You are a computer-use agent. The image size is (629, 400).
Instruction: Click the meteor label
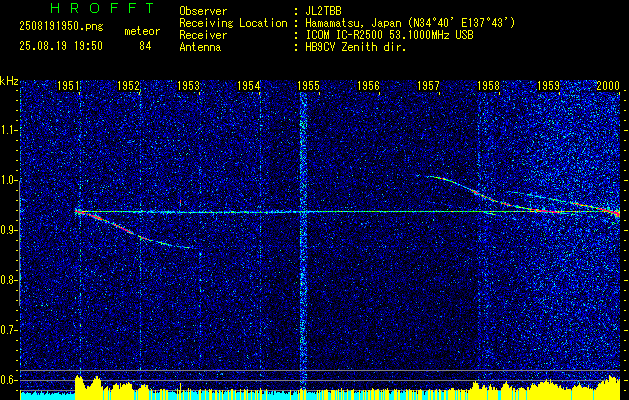(x=142, y=31)
